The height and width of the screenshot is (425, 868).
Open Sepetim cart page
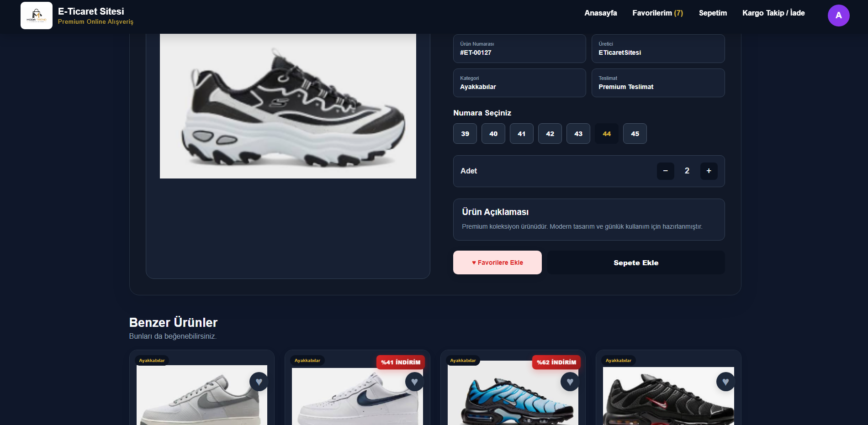(x=713, y=13)
